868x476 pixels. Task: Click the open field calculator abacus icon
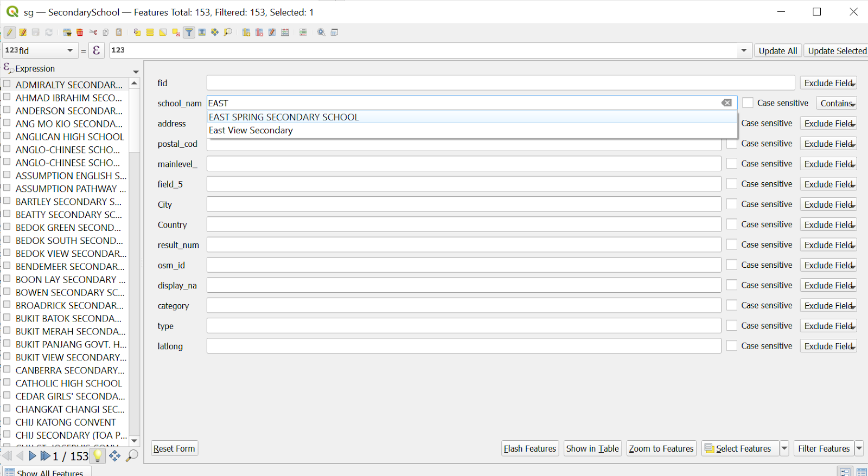click(x=285, y=33)
